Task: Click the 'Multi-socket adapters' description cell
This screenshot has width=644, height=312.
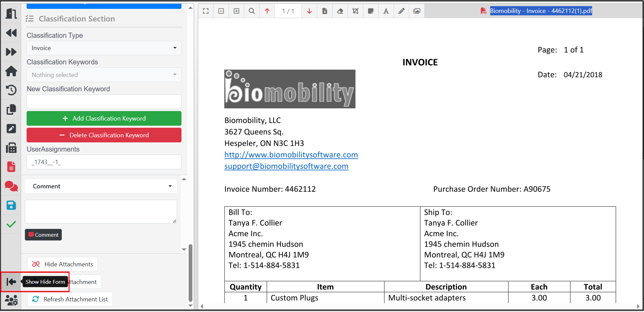Action: (446, 298)
